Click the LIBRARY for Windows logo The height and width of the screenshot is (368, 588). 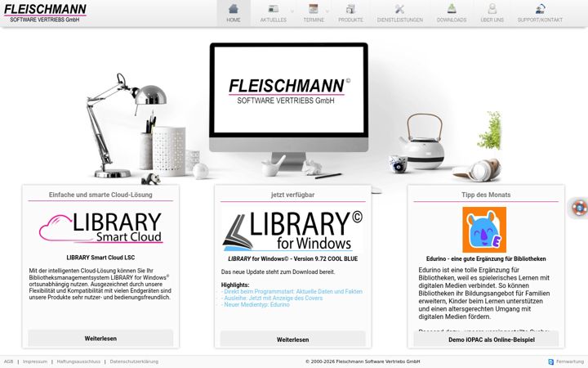point(292,230)
